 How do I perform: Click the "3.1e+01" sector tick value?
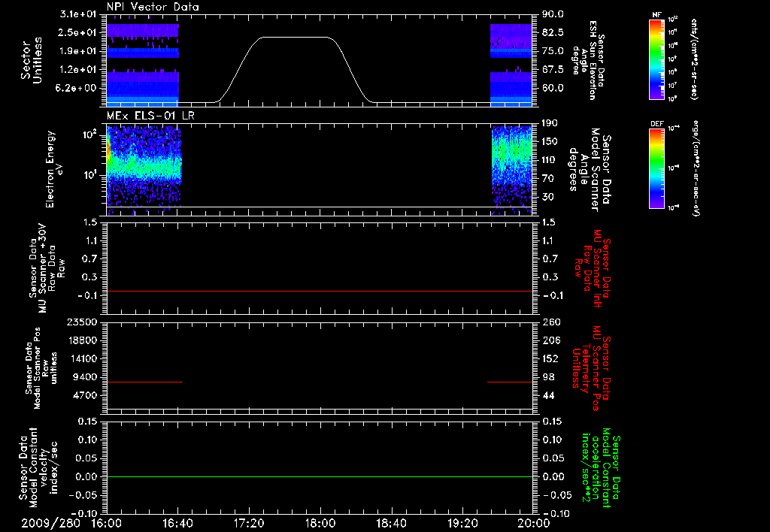78,14
